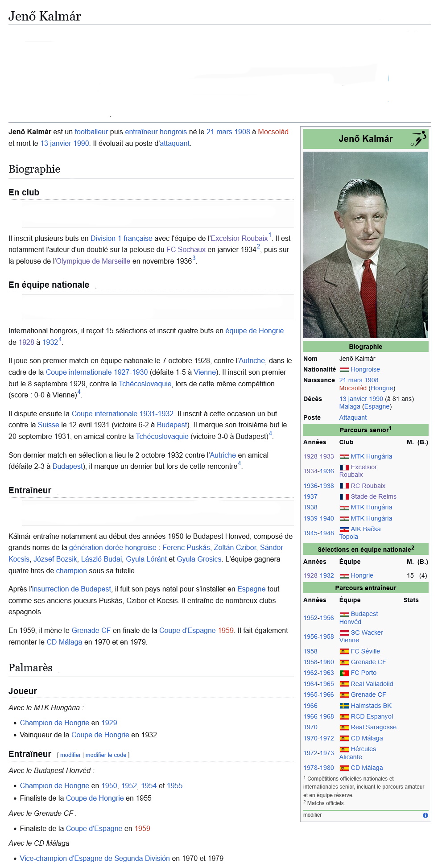Open 'Coupe internationale 1931-1932' link
This screenshot has height=868, width=442.
(123, 413)
